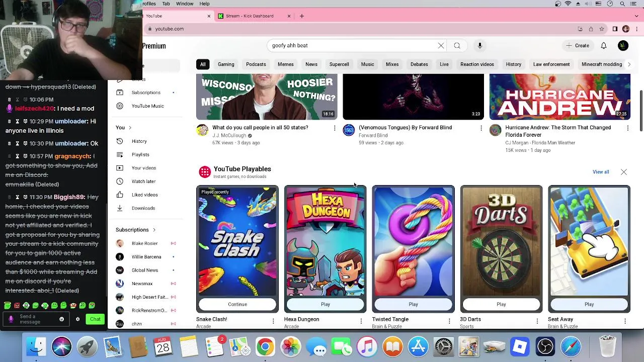Open the Forward Blind channel avatar
The height and width of the screenshot is (362, 644).
[349, 131]
